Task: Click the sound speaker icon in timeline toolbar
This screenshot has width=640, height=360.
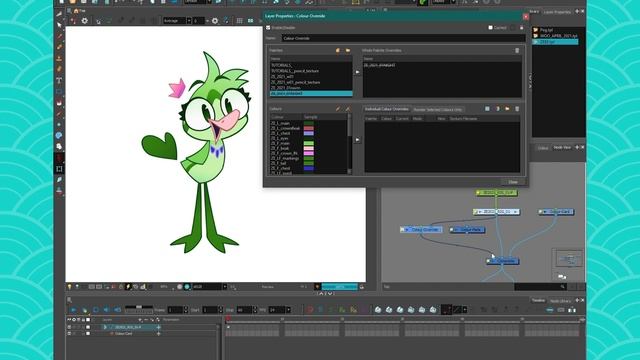Action: pos(107,310)
